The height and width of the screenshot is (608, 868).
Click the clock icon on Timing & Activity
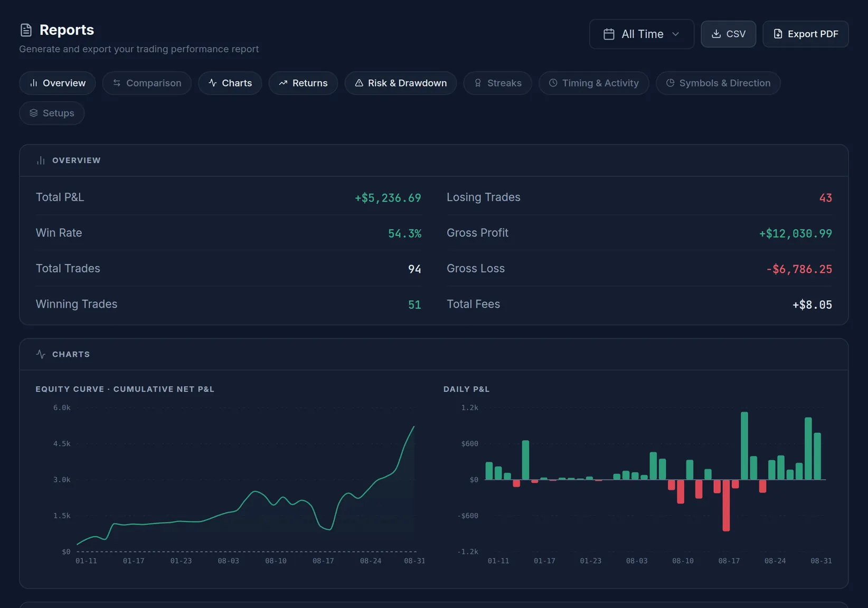tap(553, 83)
